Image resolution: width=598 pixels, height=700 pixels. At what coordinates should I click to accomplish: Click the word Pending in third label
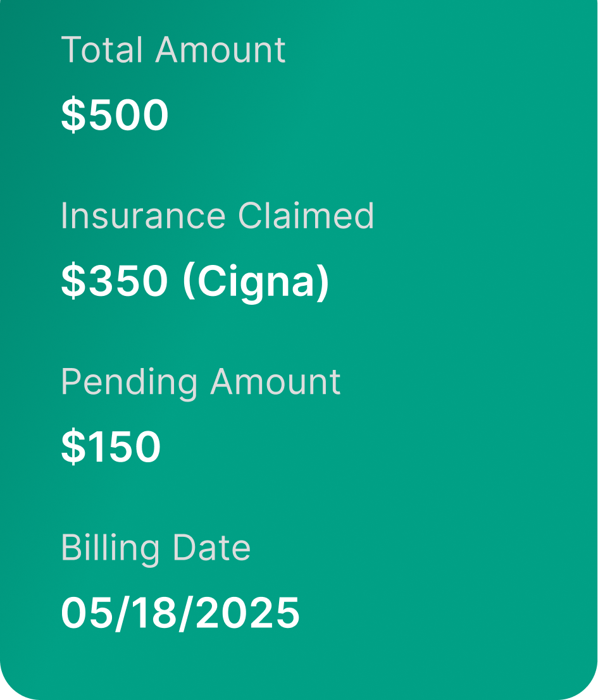point(130,383)
